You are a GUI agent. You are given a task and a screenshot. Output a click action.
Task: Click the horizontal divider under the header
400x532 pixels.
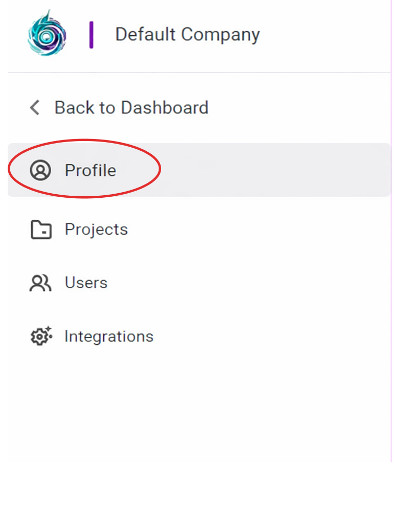click(199, 73)
